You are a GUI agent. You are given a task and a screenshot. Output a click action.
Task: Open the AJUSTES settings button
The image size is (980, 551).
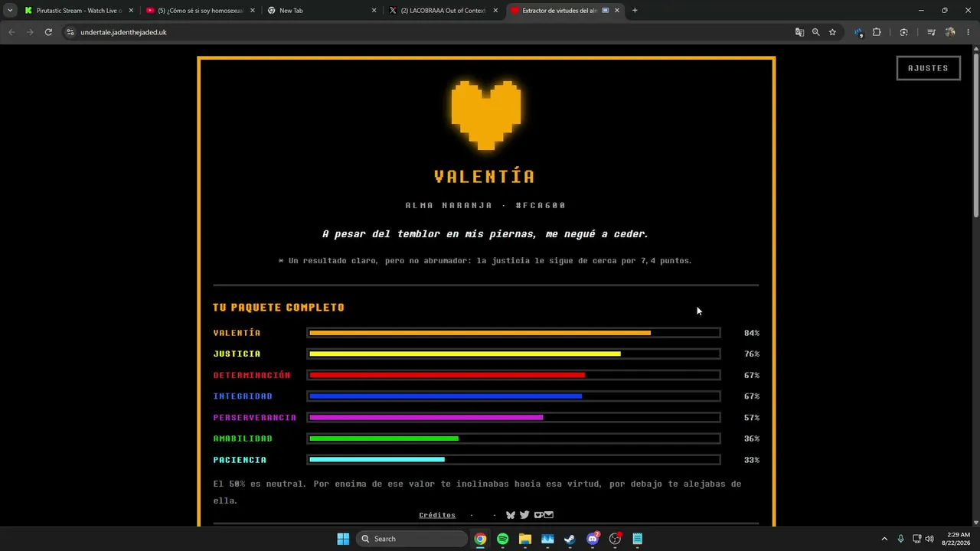[x=928, y=68]
